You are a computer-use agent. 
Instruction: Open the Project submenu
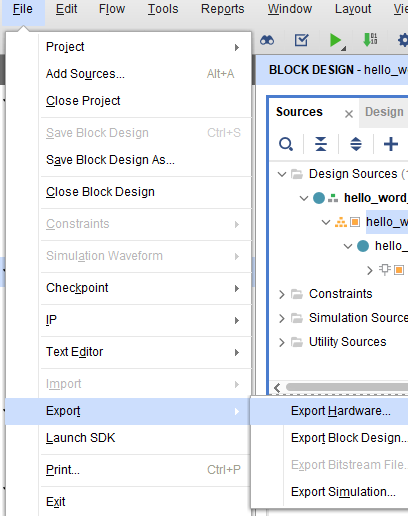pos(128,47)
